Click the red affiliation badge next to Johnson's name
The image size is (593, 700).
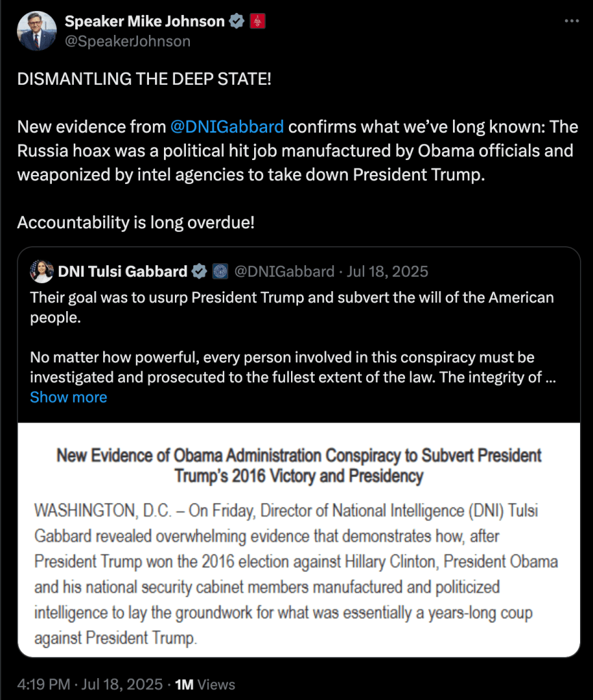pos(258,22)
